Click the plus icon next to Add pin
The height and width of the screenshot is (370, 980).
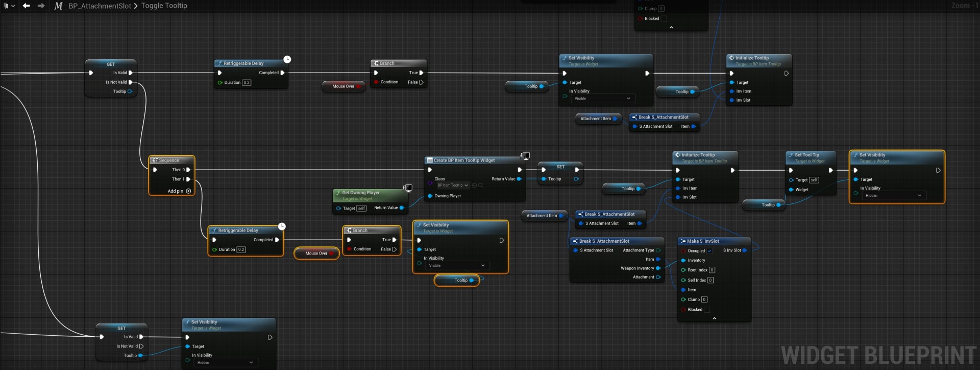pos(188,191)
